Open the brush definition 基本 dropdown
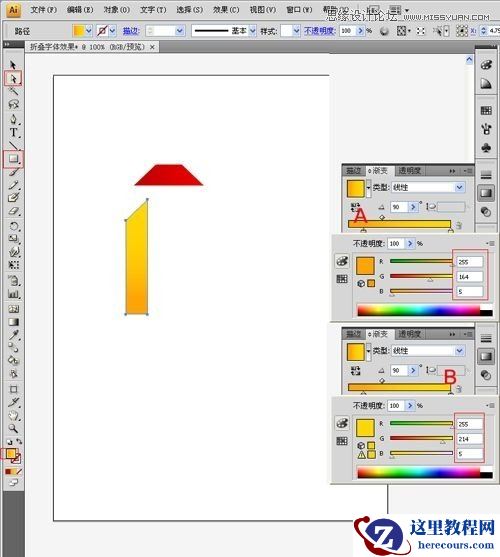 (x=252, y=31)
